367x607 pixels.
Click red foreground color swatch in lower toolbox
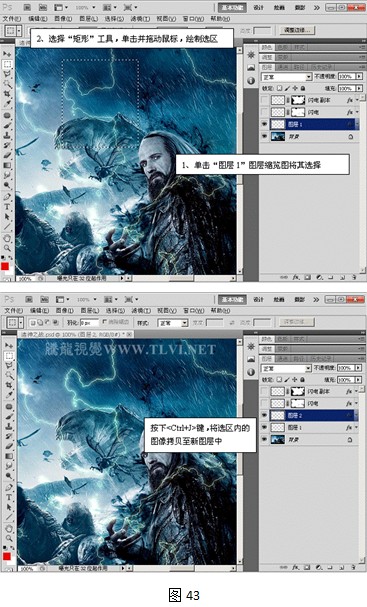point(7,556)
